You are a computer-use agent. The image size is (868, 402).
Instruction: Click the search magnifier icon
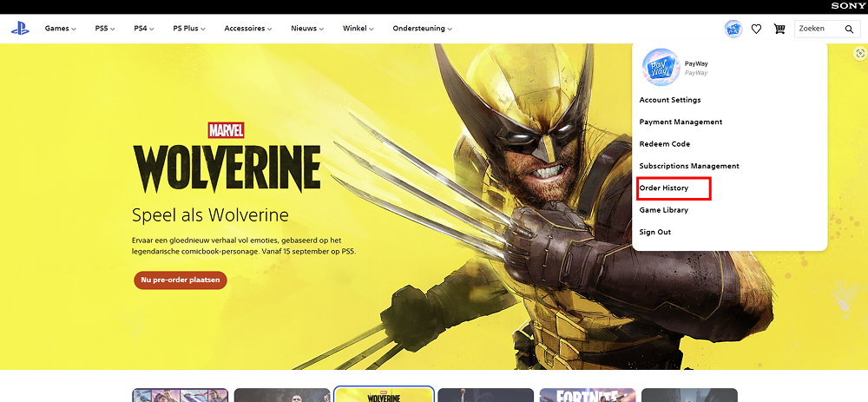(849, 29)
